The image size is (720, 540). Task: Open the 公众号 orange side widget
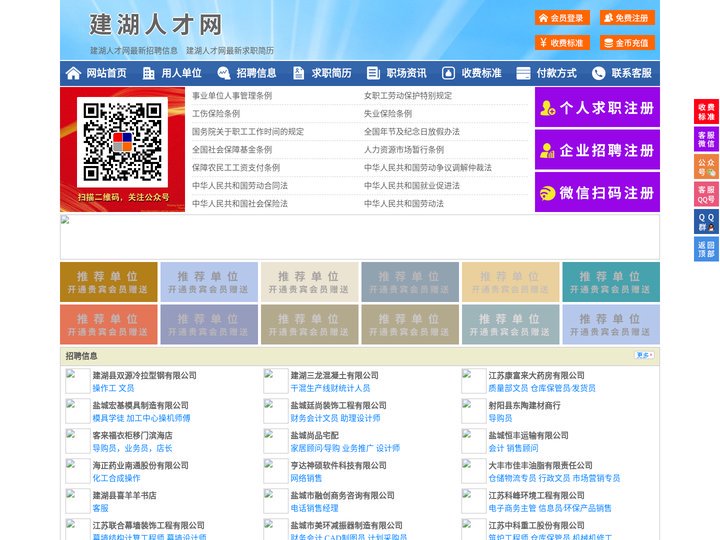click(706, 167)
